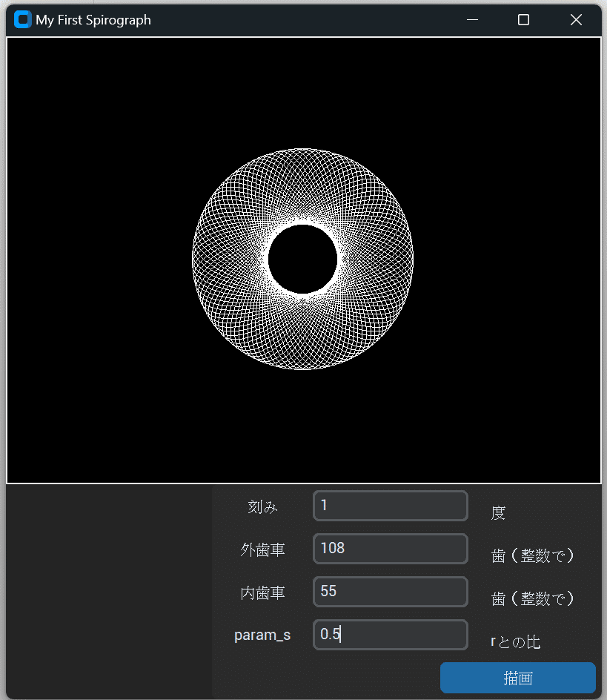
Task: Click the 外歯車 label
Action: [262, 549]
